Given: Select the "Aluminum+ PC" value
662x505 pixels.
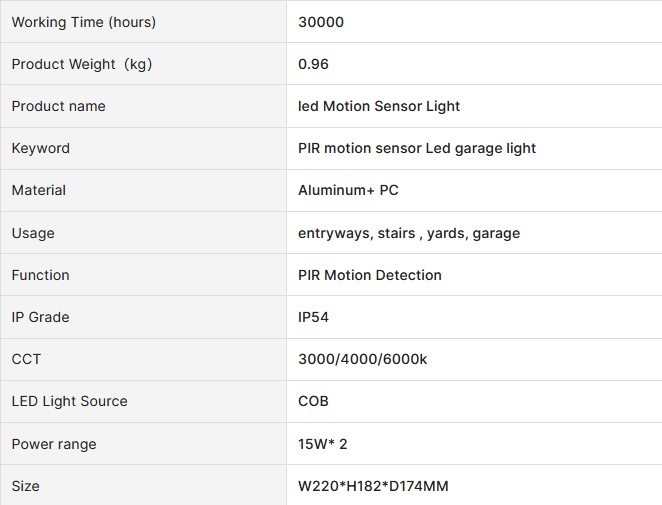Looking at the screenshot, I should (348, 190).
